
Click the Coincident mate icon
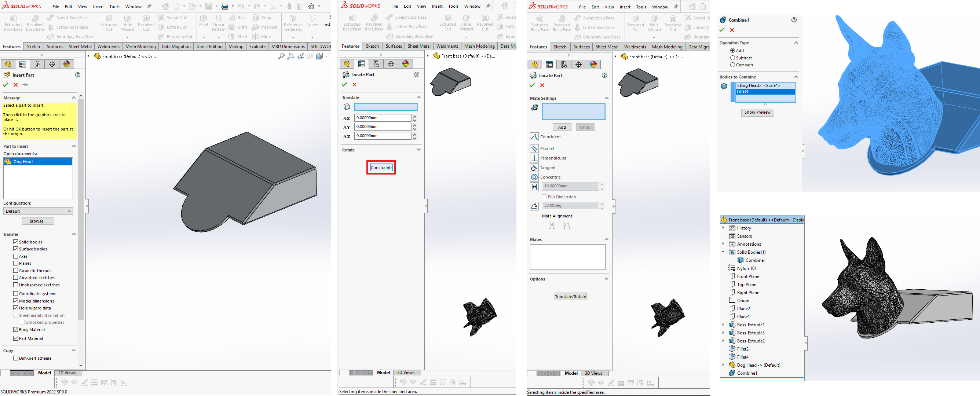coord(534,137)
